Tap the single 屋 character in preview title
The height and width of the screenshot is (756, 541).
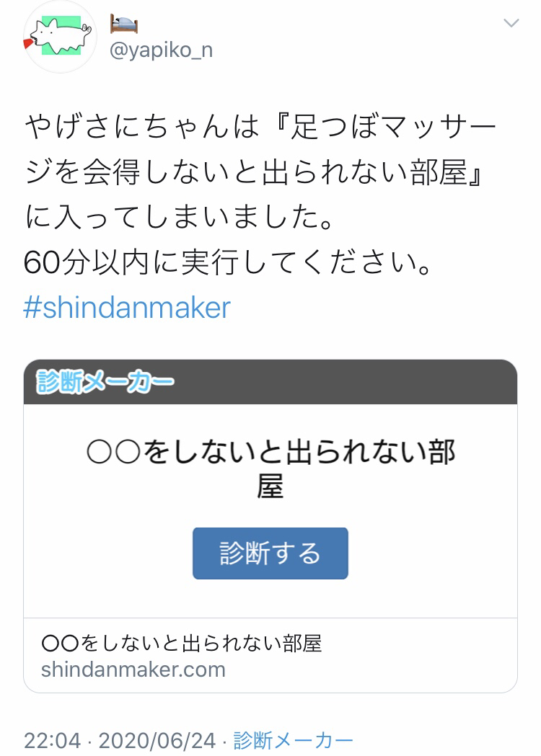[x=270, y=486]
